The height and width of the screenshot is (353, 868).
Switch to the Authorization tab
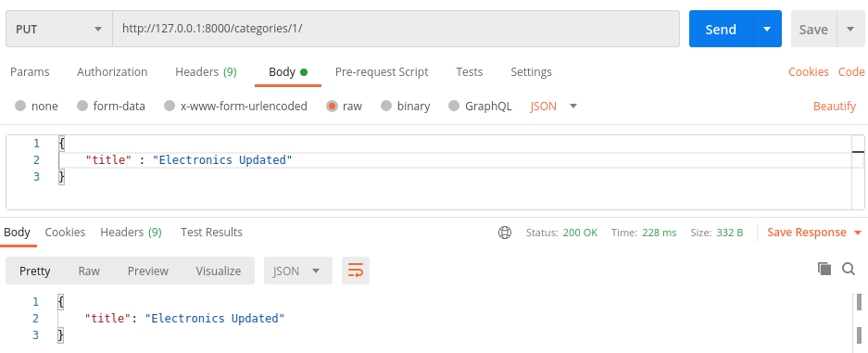coord(112,72)
